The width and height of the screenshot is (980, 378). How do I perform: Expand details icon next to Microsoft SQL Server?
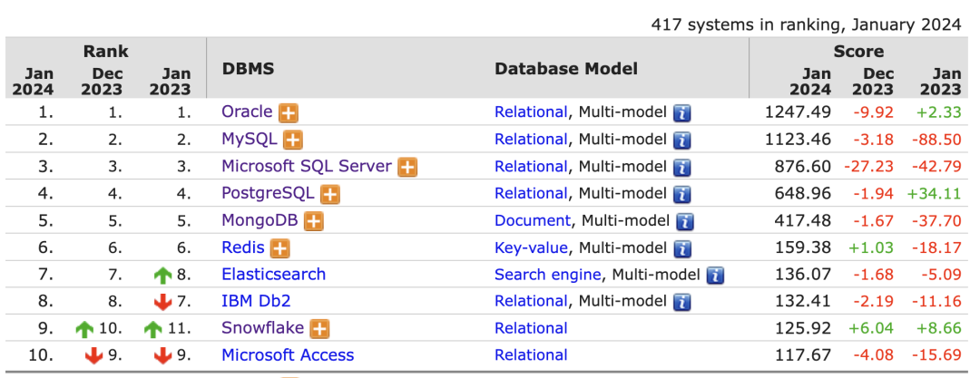[x=407, y=168]
